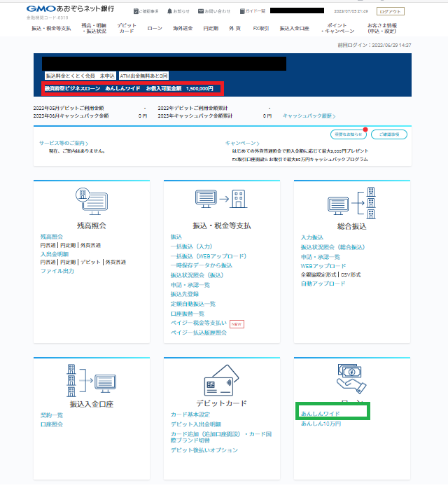Select CSV形式 upload format
The width and height of the screenshot is (448, 488).
[351, 275]
